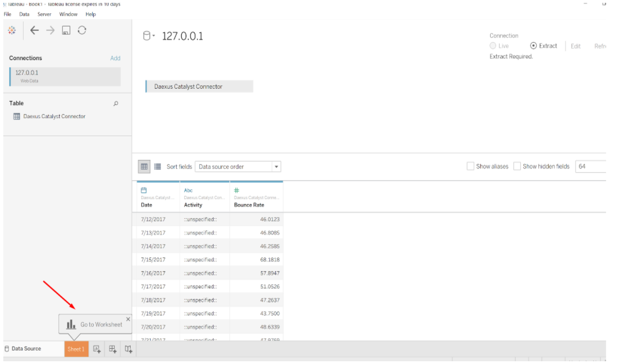Click the number type icon above Bounce Rate
The image size is (617, 364).
click(237, 190)
